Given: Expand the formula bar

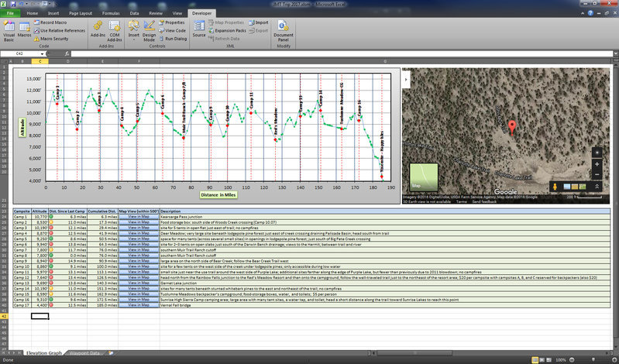Looking at the screenshot, I should tap(615, 53).
